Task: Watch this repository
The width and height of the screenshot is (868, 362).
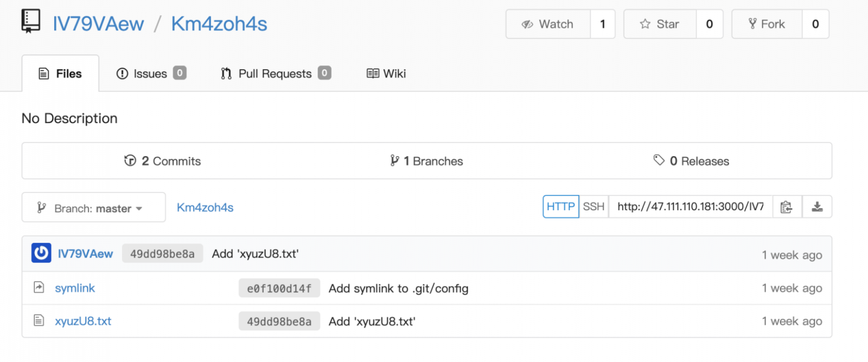Action: pos(548,24)
